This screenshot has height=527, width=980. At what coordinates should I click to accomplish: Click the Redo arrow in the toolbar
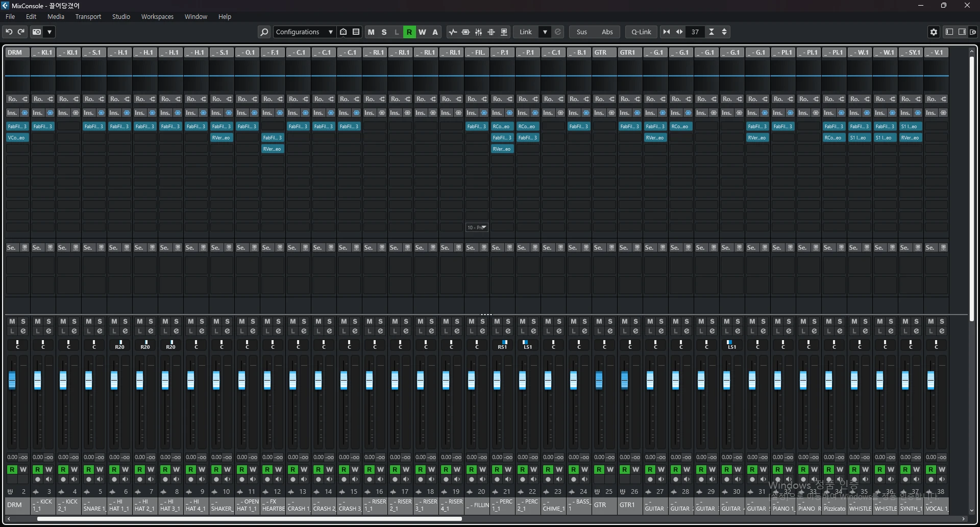[21, 32]
